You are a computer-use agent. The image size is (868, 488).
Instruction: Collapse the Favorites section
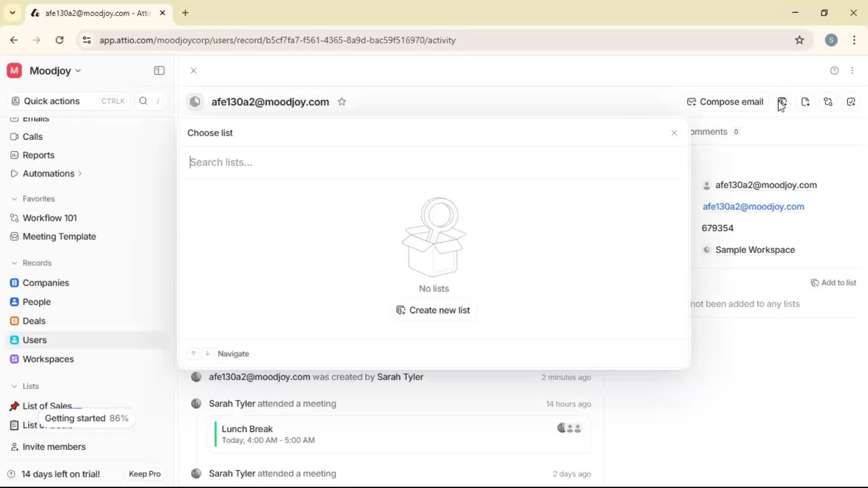click(14, 199)
